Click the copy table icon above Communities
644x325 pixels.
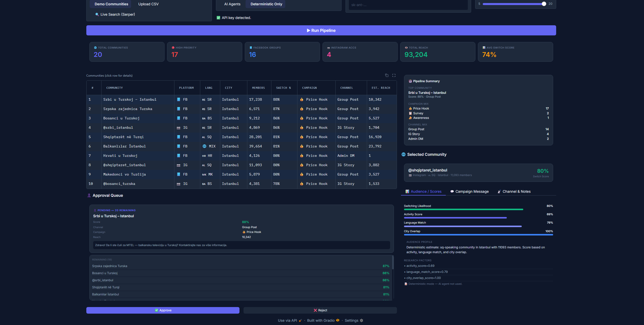pyautogui.click(x=387, y=75)
